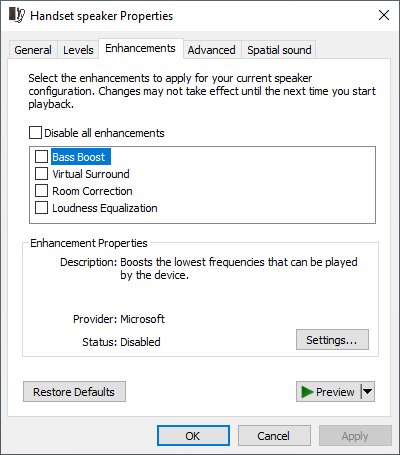Tick Disable all enhancements checkbox
This screenshot has height=455, width=400.
(35, 132)
